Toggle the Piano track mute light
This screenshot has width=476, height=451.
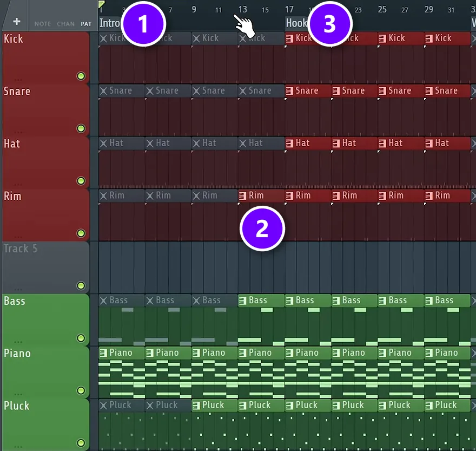pos(81,390)
